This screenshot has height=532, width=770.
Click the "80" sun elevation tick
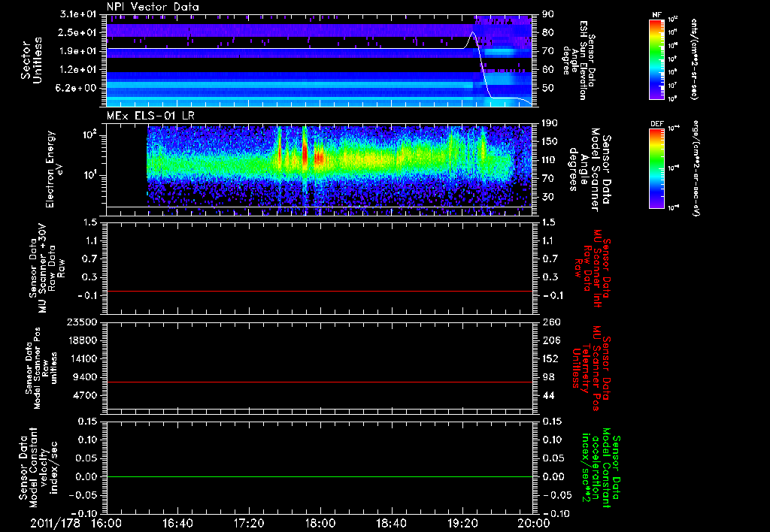pyautogui.click(x=548, y=32)
